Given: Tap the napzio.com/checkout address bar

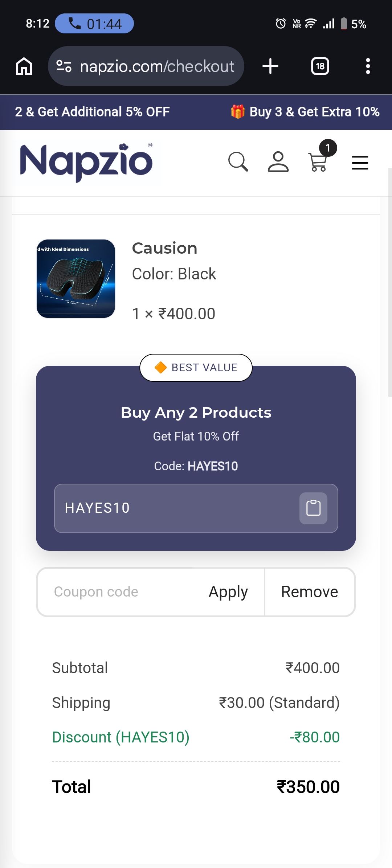Looking at the screenshot, I should point(157,66).
